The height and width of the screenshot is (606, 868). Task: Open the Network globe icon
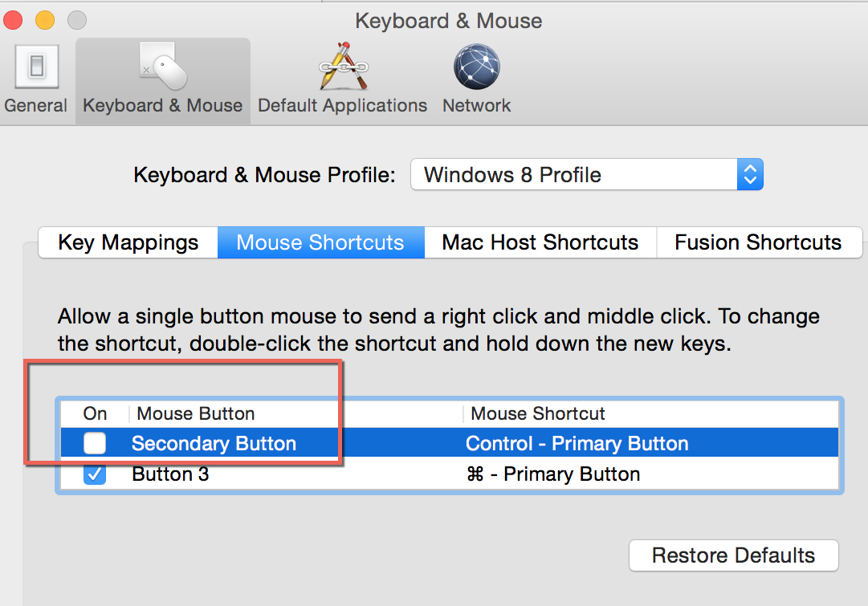coord(477,67)
